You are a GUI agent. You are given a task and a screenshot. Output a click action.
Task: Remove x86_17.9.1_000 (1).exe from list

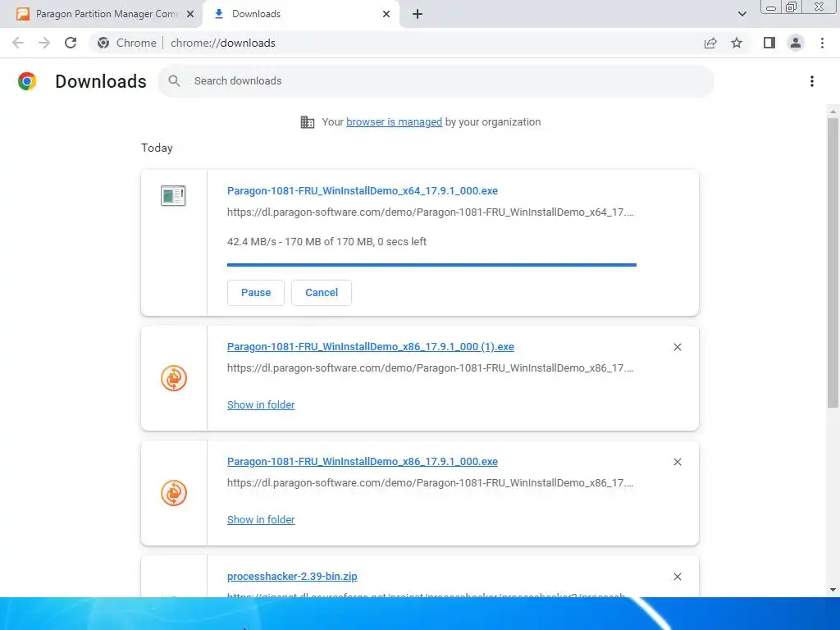[677, 347]
